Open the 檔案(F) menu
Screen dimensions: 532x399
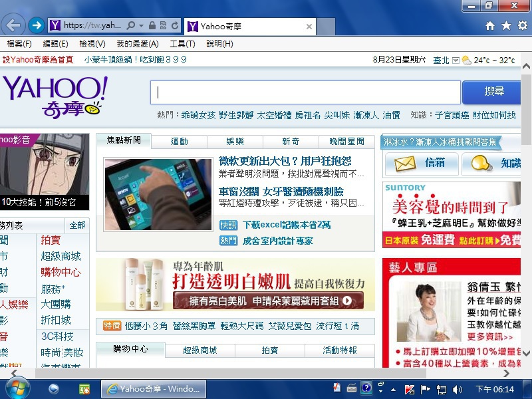click(19, 44)
